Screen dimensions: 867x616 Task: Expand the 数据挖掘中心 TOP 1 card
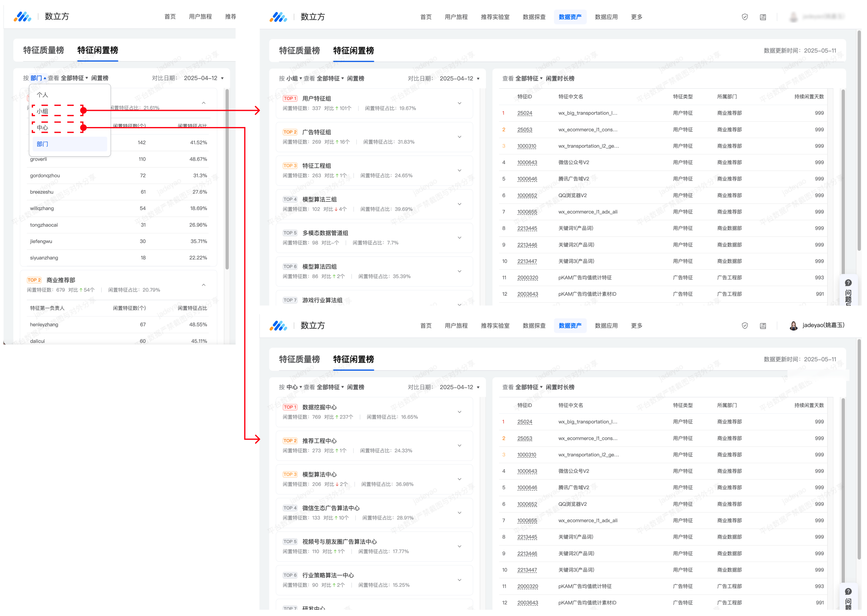[x=459, y=412]
